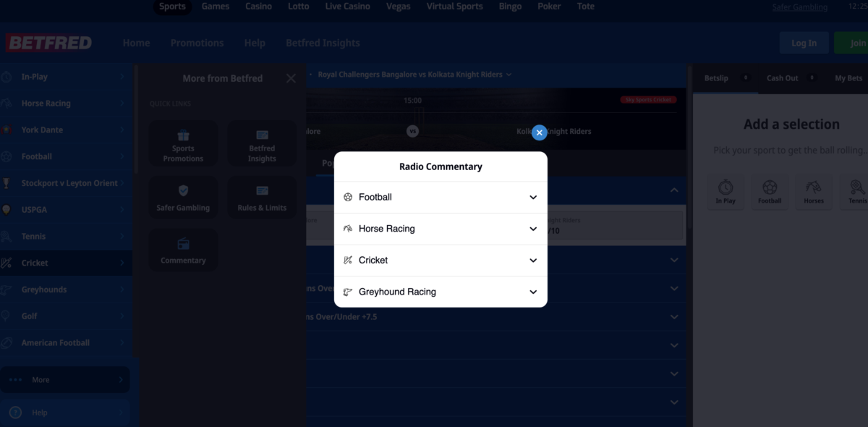The image size is (868, 427).
Task: Close the Radio Commentary popup
Action: click(539, 132)
